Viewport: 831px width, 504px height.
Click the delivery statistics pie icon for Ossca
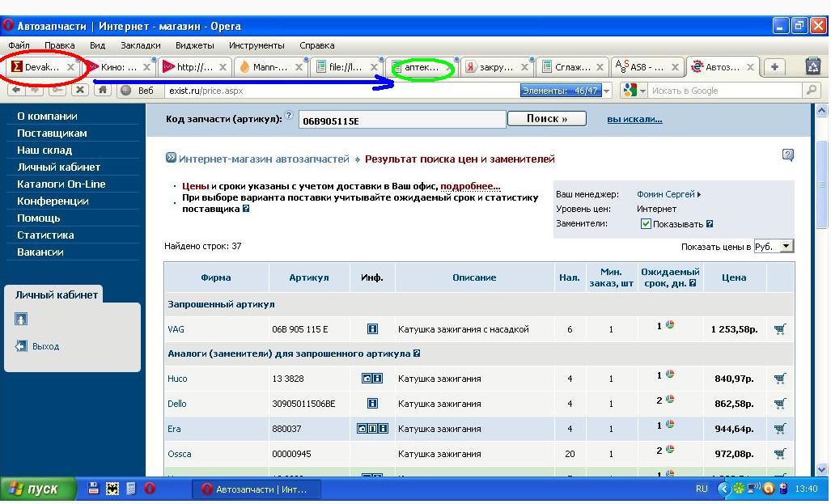[670, 449]
